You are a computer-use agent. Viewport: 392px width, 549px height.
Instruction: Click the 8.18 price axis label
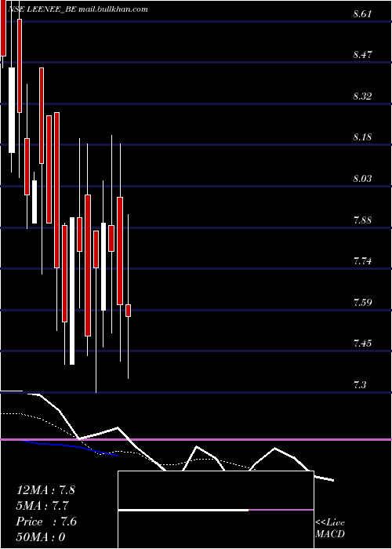[362, 137]
